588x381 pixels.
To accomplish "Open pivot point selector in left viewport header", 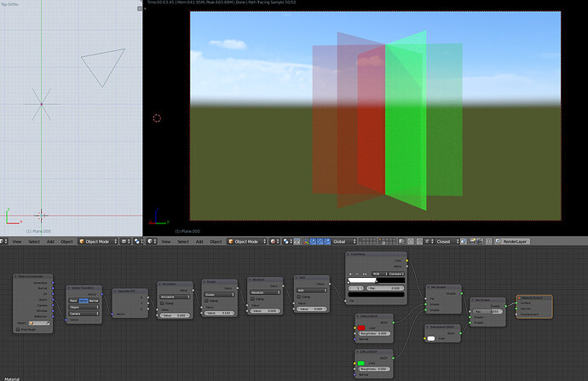I will pyautogui.click(x=138, y=241).
